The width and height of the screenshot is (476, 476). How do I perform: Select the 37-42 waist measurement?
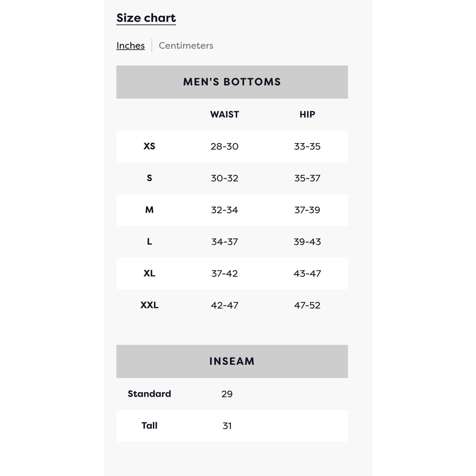(x=225, y=273)
